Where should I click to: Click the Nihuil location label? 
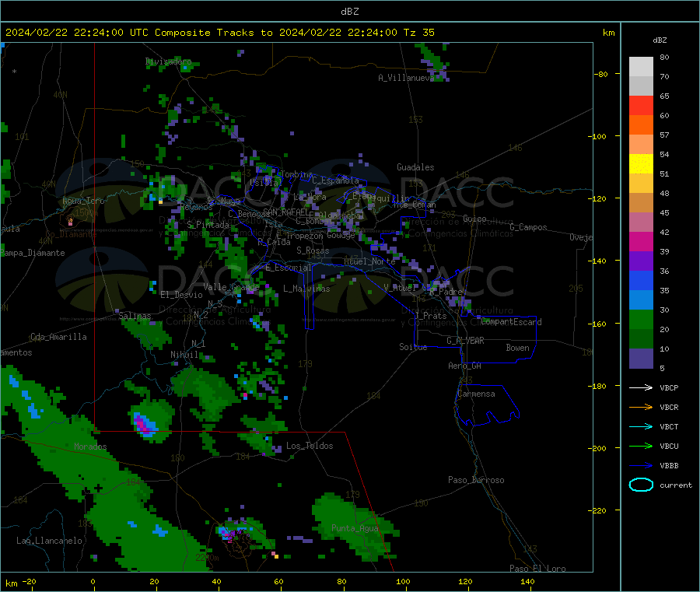coord(184,355)
